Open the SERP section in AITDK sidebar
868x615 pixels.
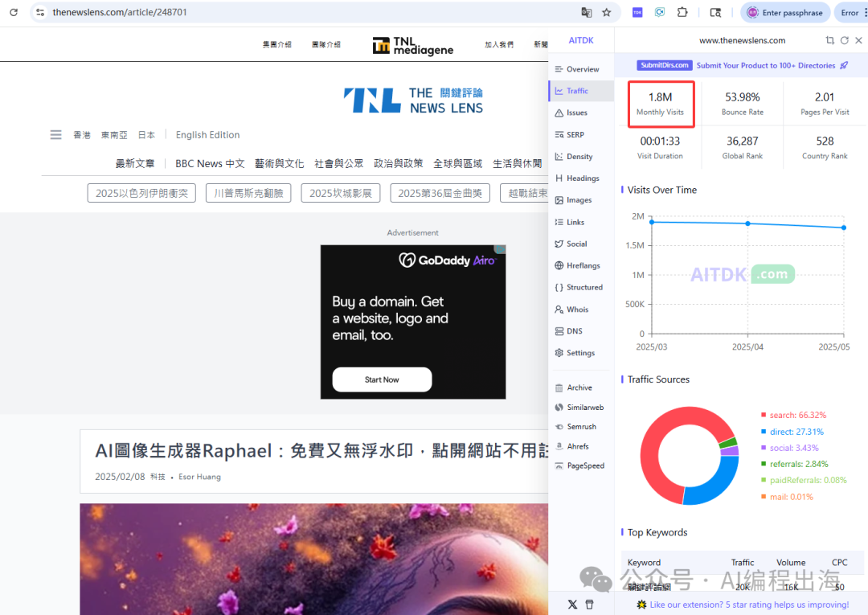pyautogui.click(x=581, y=134)
